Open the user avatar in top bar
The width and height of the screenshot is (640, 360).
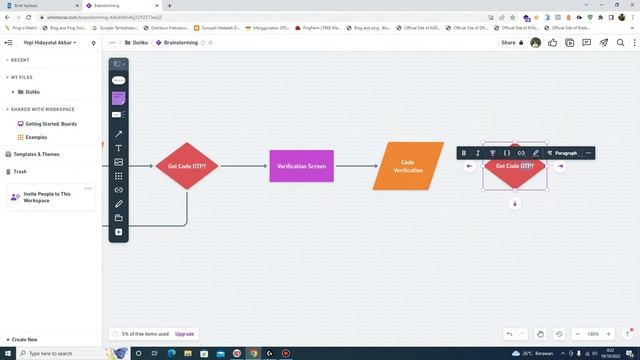click(x=536, y=42)
